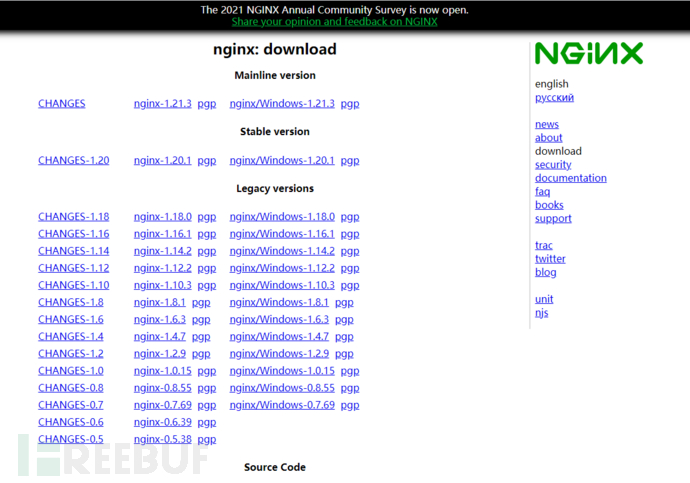Open the NGINX survey feedback link
690x483 pixels.
coord(333,22)
